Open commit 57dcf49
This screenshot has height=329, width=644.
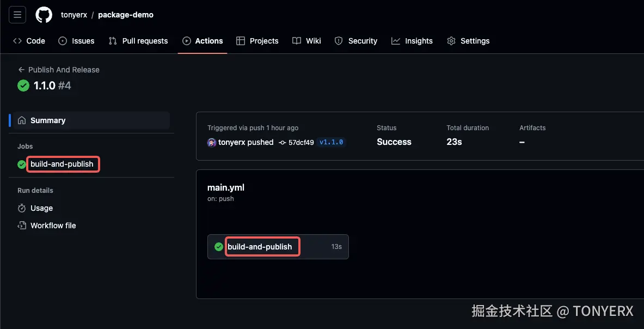pos(300,142)
